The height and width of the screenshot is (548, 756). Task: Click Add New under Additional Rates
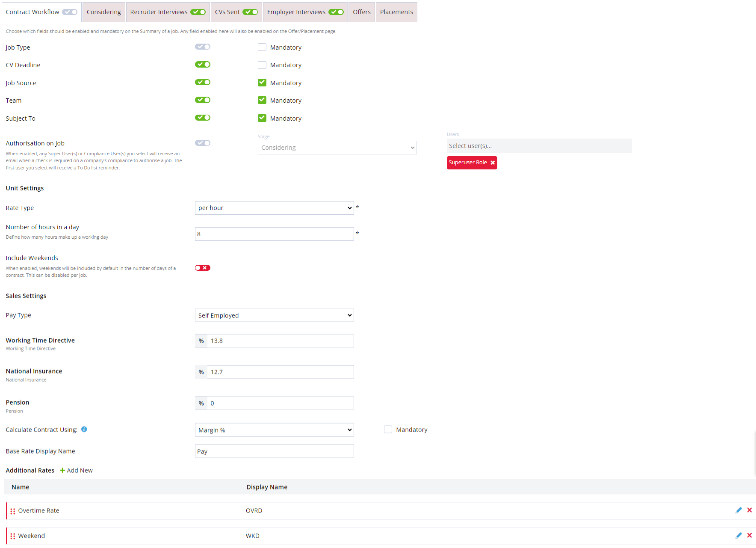tap(76, 470)
